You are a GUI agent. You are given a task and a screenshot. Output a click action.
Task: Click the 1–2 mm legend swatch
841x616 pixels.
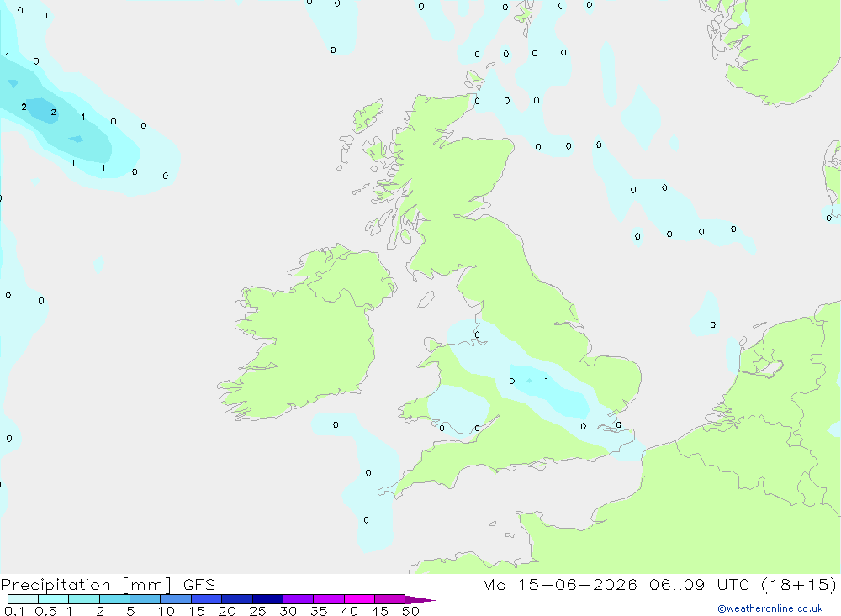pos(84,599)
